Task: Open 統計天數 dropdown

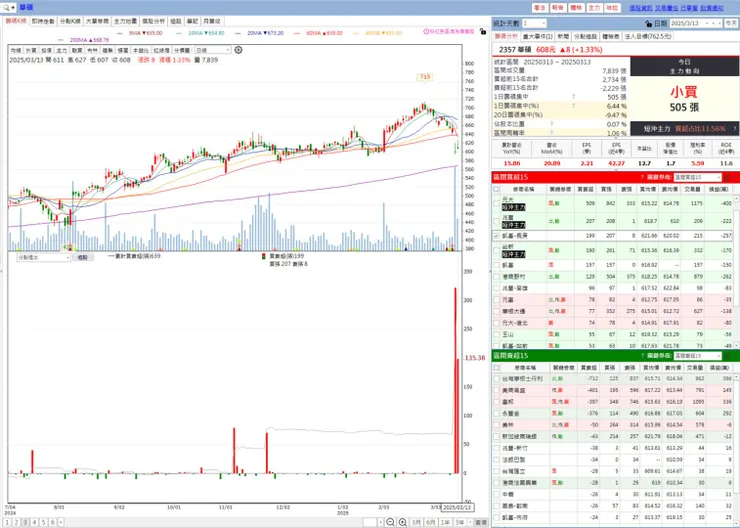Action: 534,23
